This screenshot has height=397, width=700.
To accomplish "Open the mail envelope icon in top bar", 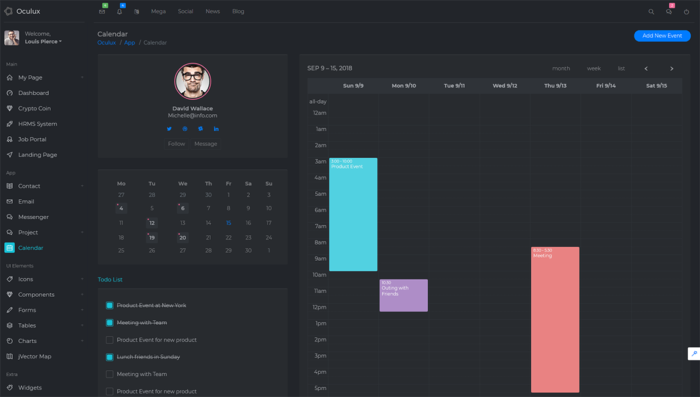I will (102, 12).
